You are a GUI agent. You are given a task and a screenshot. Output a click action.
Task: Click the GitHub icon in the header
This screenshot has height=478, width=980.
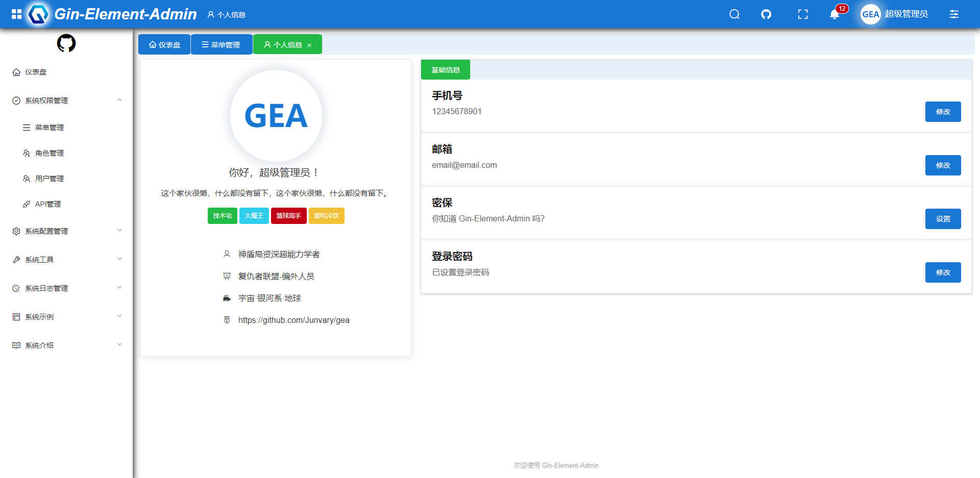[766, 14]
